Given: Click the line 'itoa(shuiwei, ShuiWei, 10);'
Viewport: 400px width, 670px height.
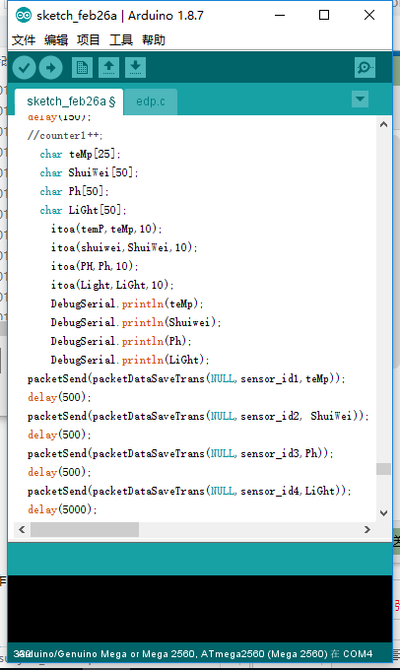Looking at the screenshot, I should click(124, 247).
